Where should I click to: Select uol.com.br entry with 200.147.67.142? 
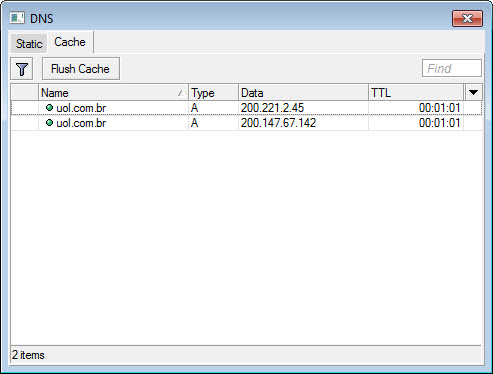247,123
